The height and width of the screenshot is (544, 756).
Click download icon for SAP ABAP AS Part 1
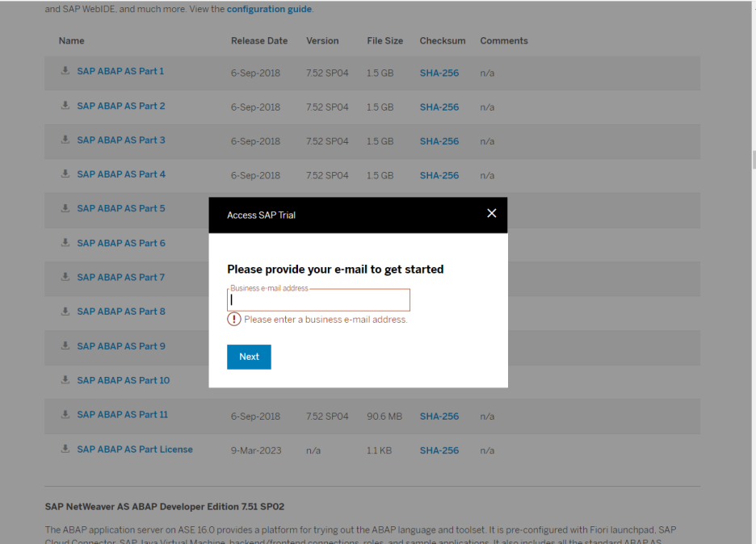[65, 71]
